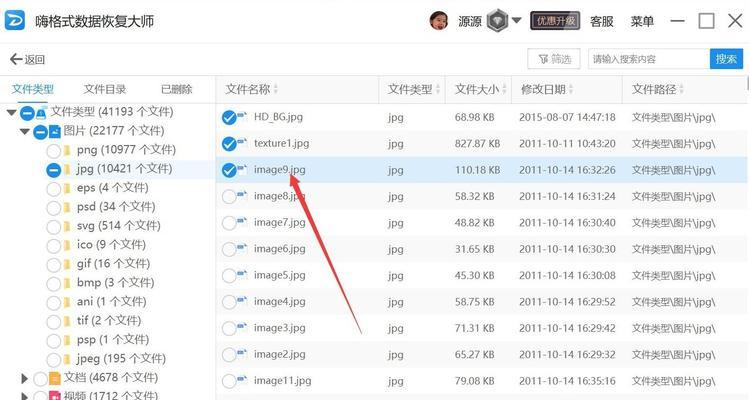Viewport: 749px width, 400px height.
Task: Toggle the 文件类型 root checkbox
Action: 27,113
